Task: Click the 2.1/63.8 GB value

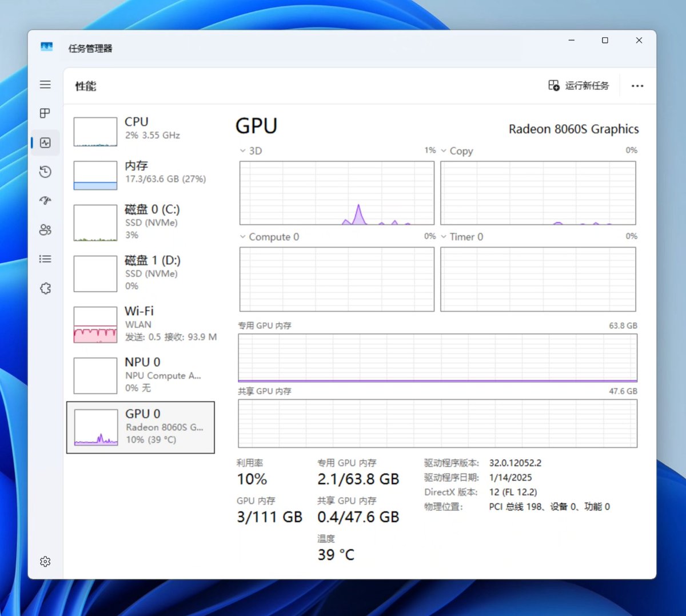Action: pyautogui.click(x=358, y=479)
